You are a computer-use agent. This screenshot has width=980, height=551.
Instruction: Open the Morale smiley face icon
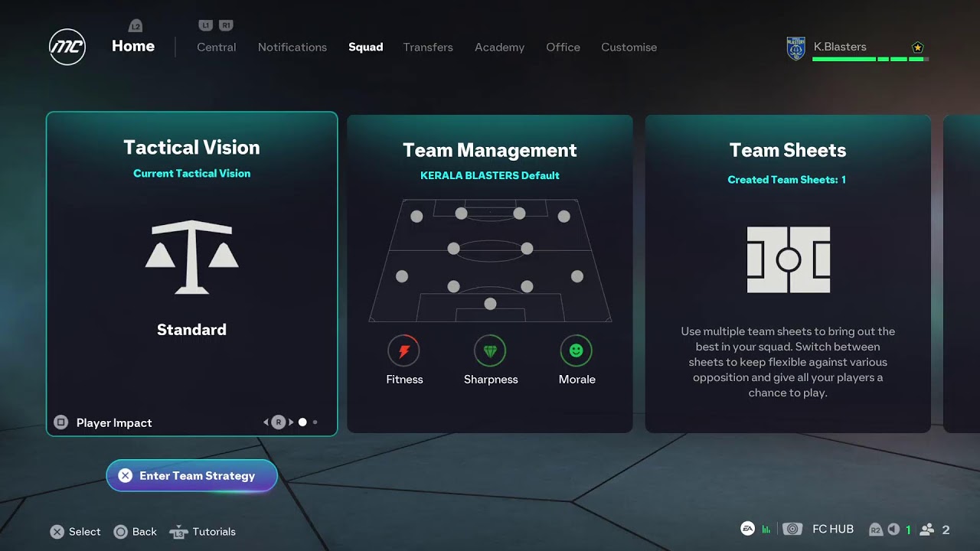point(577,351)
